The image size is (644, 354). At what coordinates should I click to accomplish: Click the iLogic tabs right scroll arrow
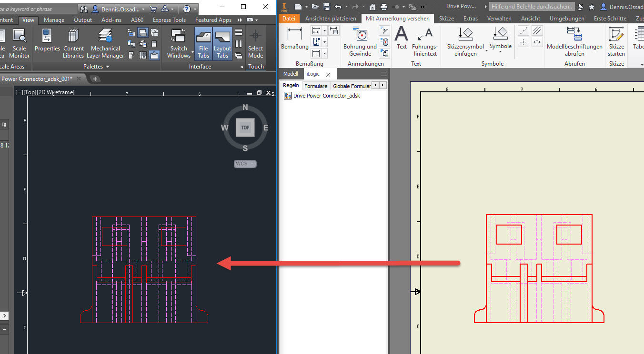point(382,85)
